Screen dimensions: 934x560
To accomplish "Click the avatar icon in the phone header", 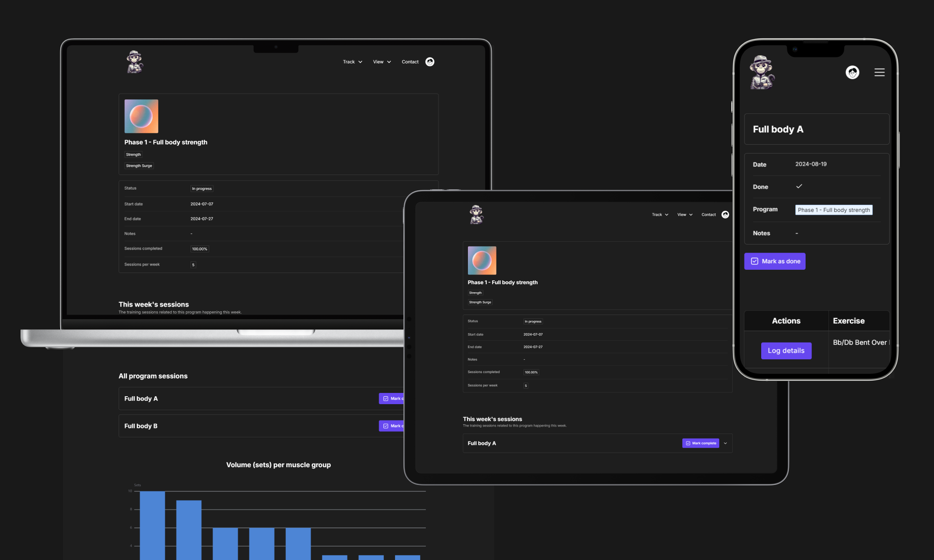I will coord(853,72).
